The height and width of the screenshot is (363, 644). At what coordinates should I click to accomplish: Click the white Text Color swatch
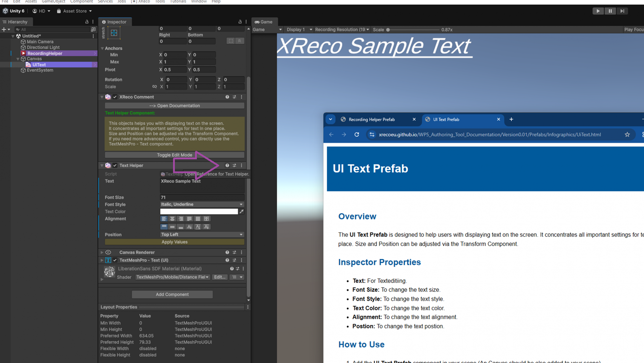(x=199, y=211)
